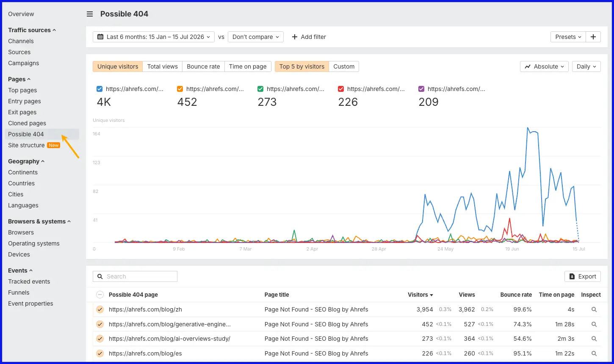Toggle the orange series checkbox showing 452
The image size is (614, 364).
(180, 89)
